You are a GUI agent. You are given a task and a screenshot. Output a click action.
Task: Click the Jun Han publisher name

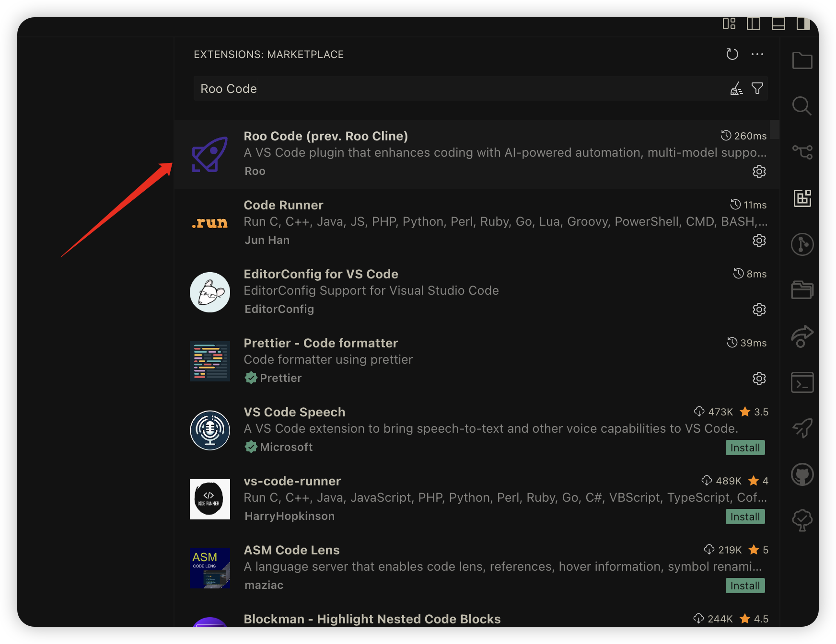267,240
